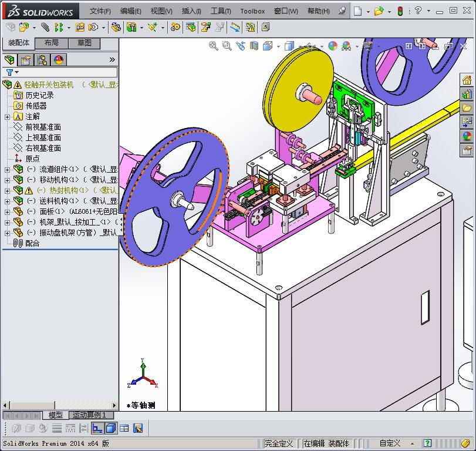476x451 pixels.
Task: Open the Toolbox menu
Action: coord(252,11)
